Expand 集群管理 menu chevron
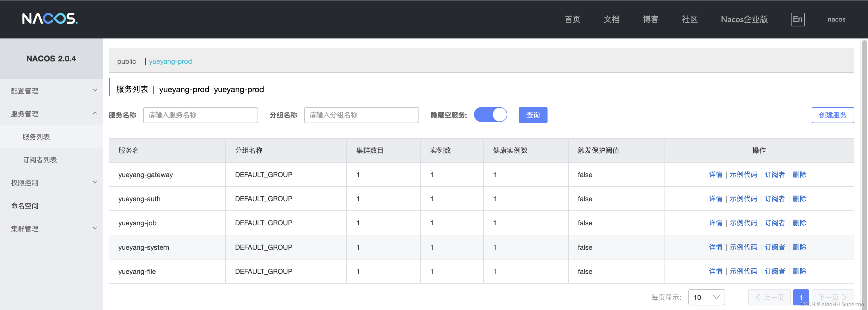This screenshot has width=868, height=310. pos(95,228)
